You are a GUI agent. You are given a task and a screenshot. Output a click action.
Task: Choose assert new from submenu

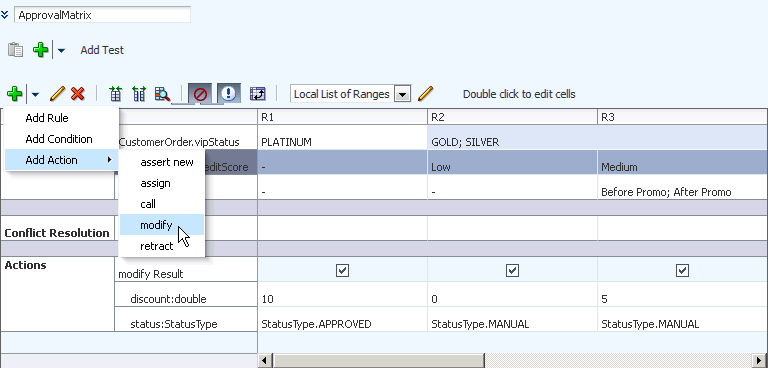[x=162, y=162]
